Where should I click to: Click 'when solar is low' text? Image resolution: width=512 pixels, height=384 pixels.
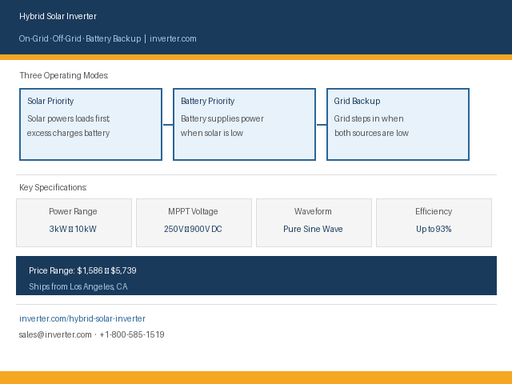[212, 133]
